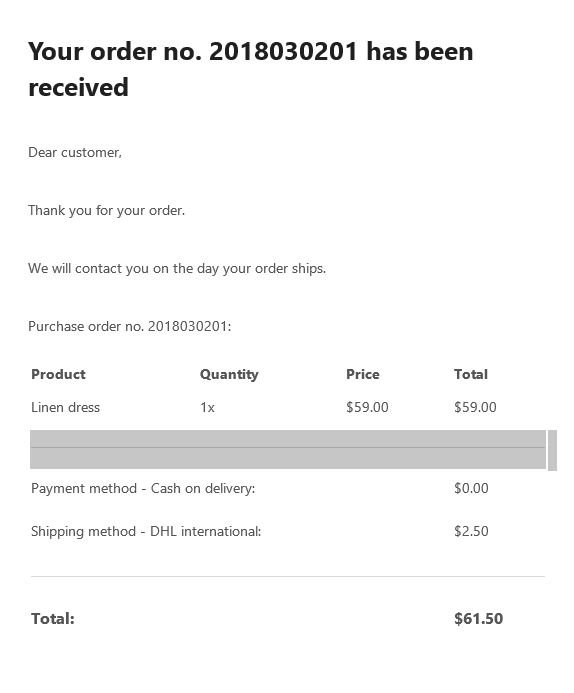Click the Total column header

[x=471, y=374]
